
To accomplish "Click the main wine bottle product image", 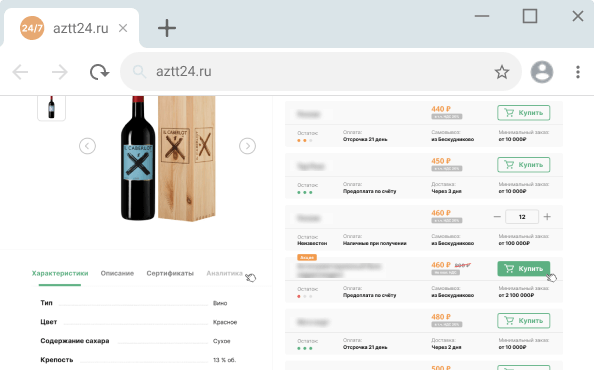I will coord(168,158).
